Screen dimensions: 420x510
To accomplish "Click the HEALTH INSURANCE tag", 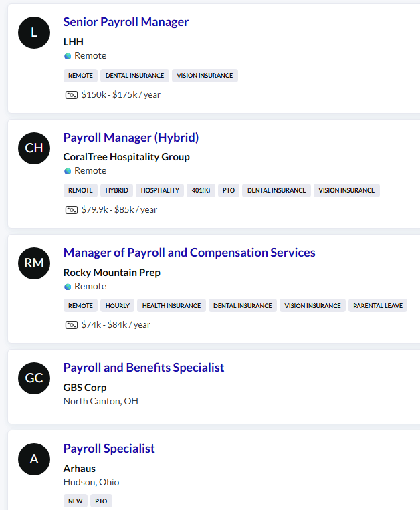I will point(171,305).
